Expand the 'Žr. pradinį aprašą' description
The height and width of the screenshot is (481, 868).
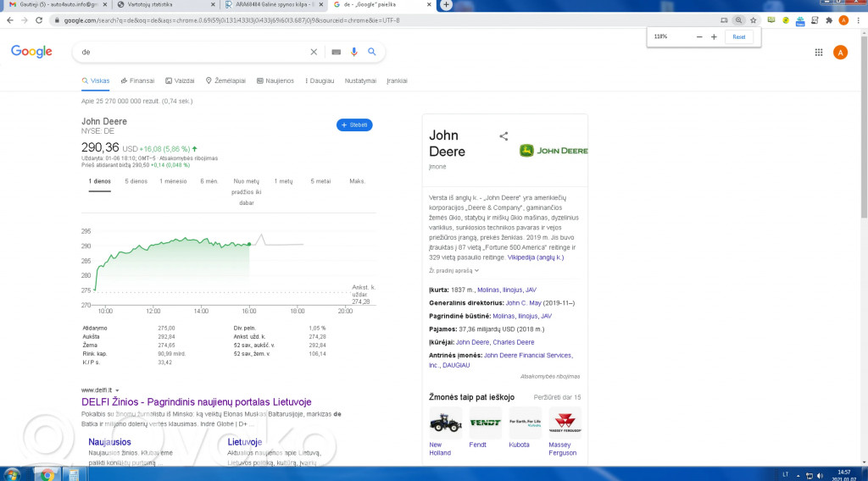click(453, 270)
